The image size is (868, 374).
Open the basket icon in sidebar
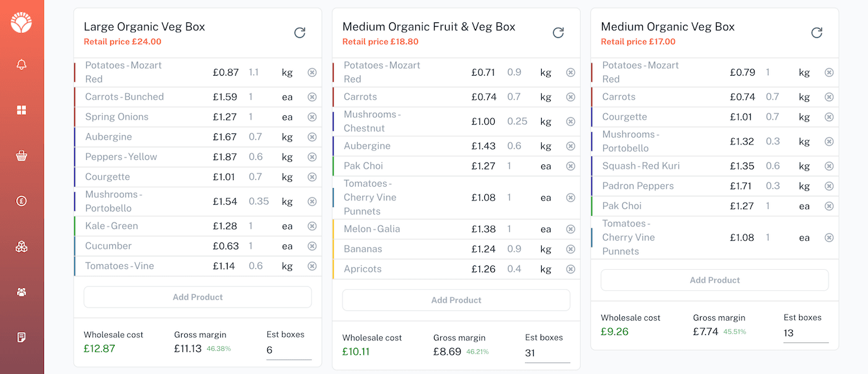[x=22, y=156]
